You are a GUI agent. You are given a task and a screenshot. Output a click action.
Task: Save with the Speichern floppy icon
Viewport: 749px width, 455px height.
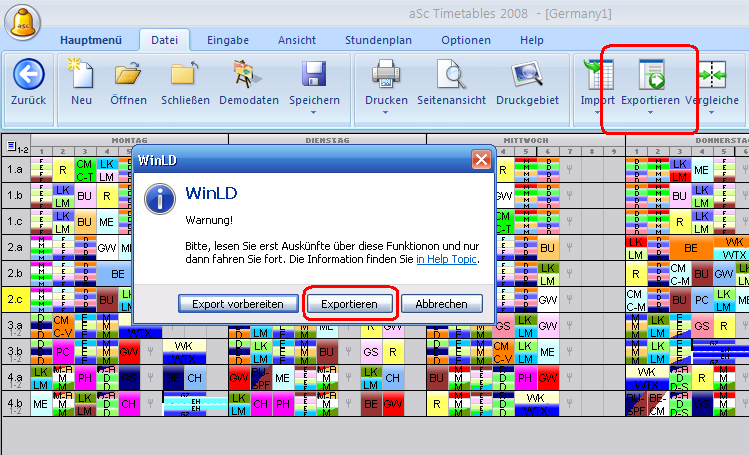point(314,74)
